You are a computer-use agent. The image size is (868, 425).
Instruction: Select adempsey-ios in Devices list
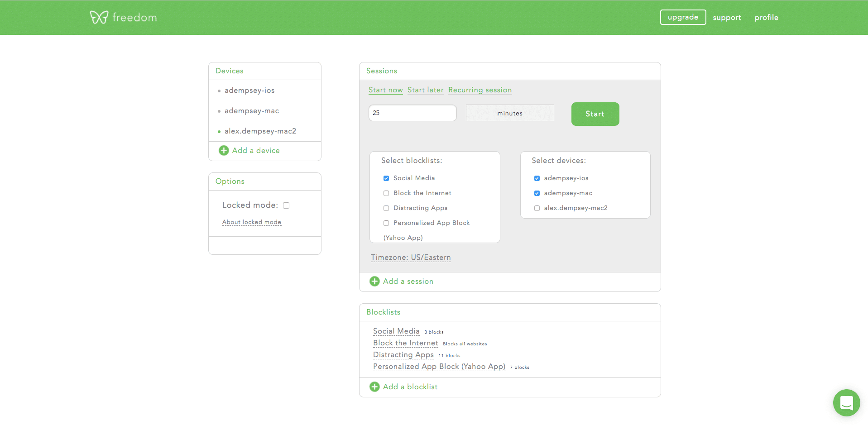tap(249, 91)
